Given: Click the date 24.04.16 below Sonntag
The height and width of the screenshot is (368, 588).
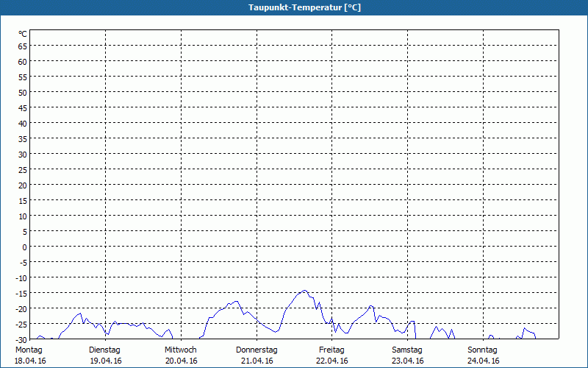Looking at the screenshot, I should 483,361.
